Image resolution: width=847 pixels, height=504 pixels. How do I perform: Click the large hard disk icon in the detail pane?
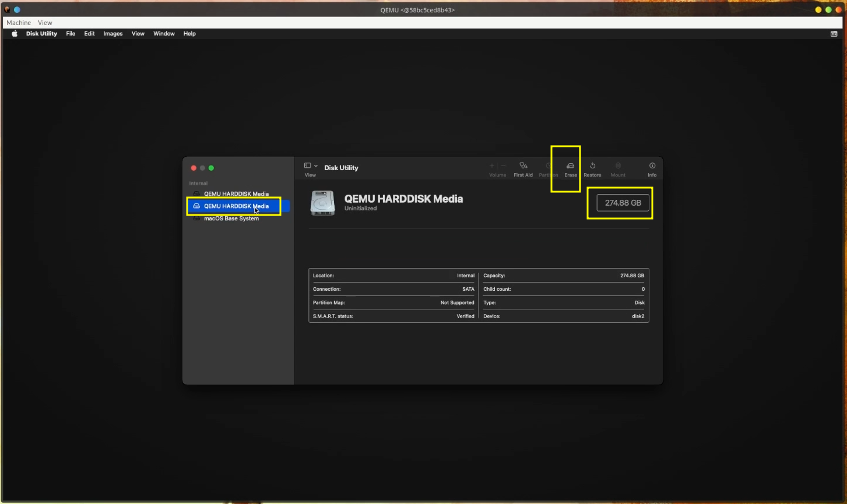pos(323,203)
